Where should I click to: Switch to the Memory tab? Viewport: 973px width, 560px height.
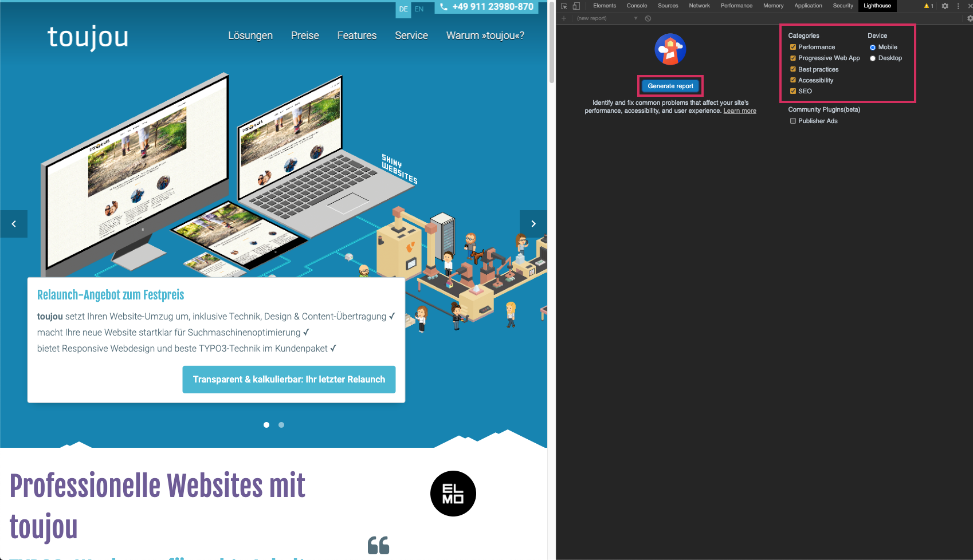pos(773,6)
